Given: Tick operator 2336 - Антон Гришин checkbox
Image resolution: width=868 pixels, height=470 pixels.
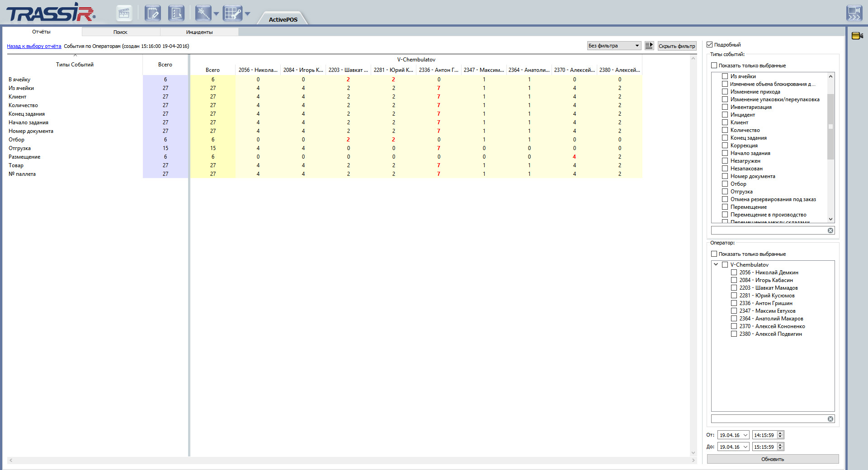Looking at the screenshot, I should click(734, 303).
